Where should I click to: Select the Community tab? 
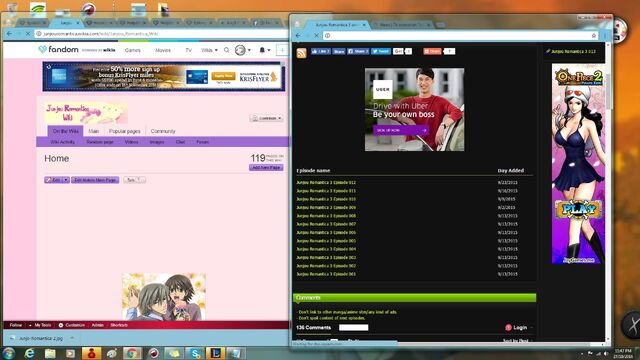[x=163, y=131]
